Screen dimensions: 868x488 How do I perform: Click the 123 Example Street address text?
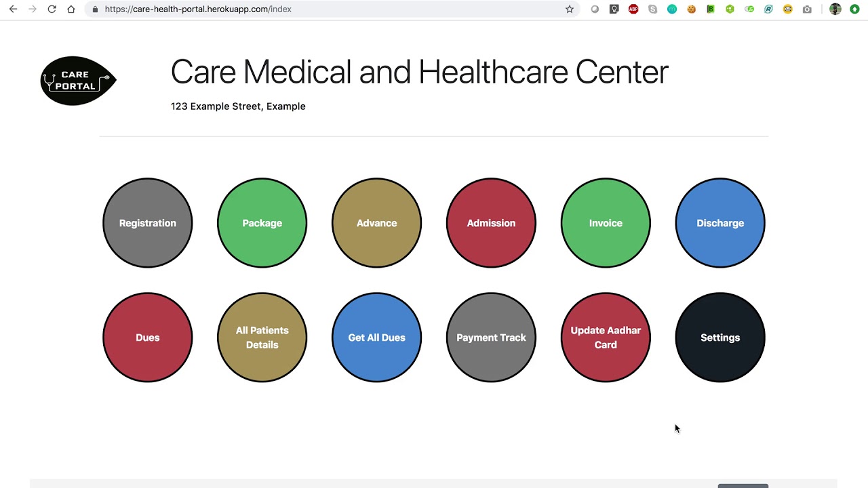pyautogui.click(x=238, y=106)
